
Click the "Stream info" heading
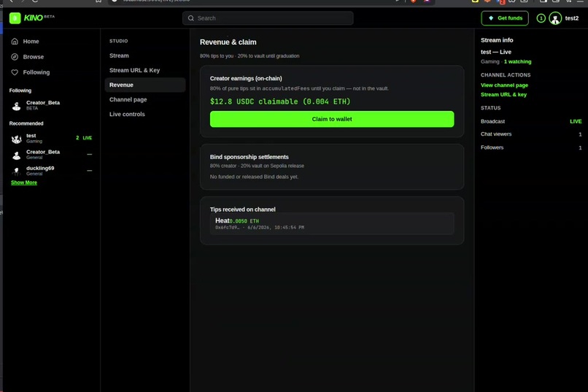pos(497,40)
